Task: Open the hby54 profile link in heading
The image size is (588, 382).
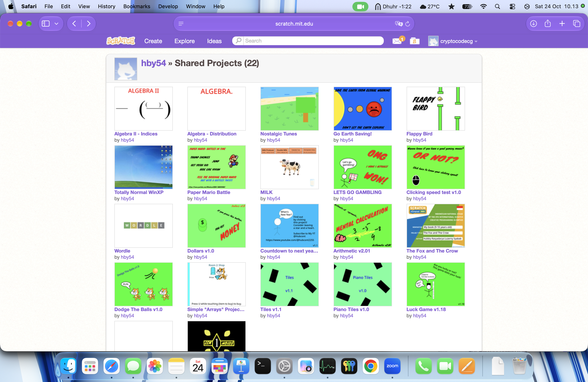Action: (153, 63)
